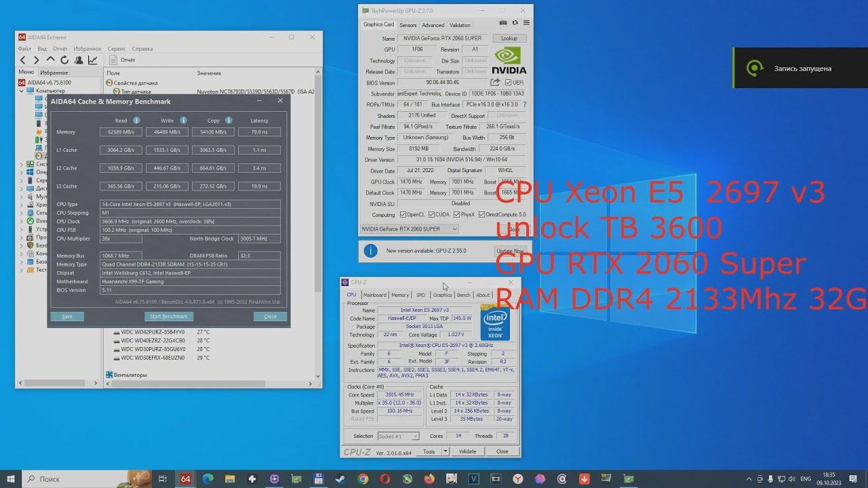Toggle the CUDA checkbox
The height and width of the screenshot is (488, 868).
[431, 214]
